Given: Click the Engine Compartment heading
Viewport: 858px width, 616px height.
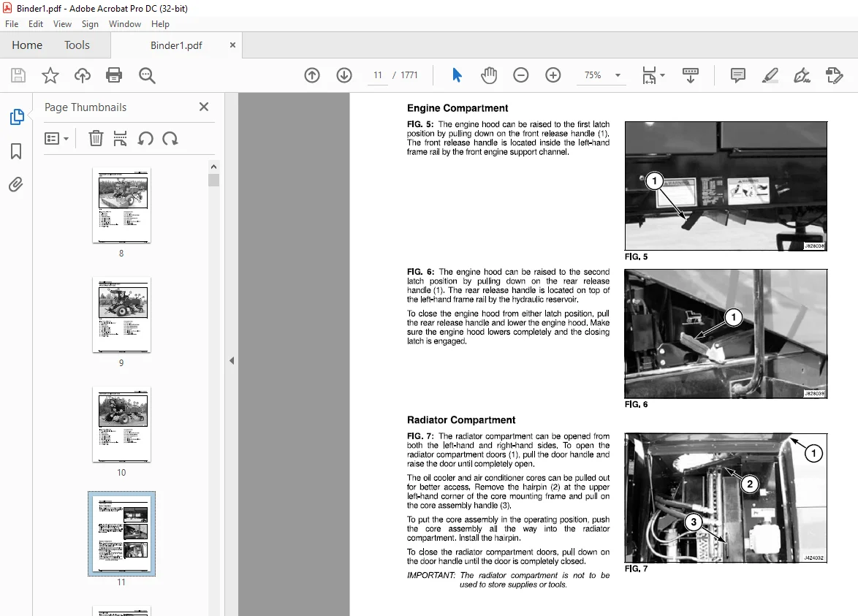Looking at the screenshot, I should pos(458,107).
